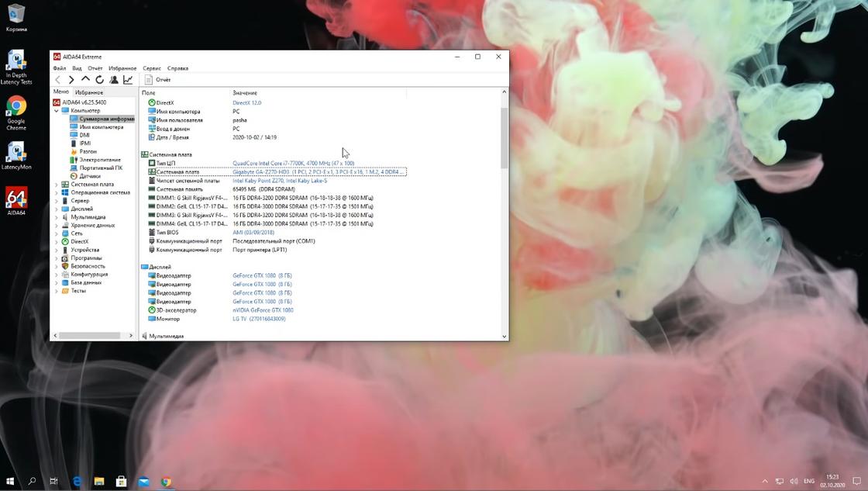Select the Конфигурация tree item
This screenshot has height=491, width=868.
84,275
